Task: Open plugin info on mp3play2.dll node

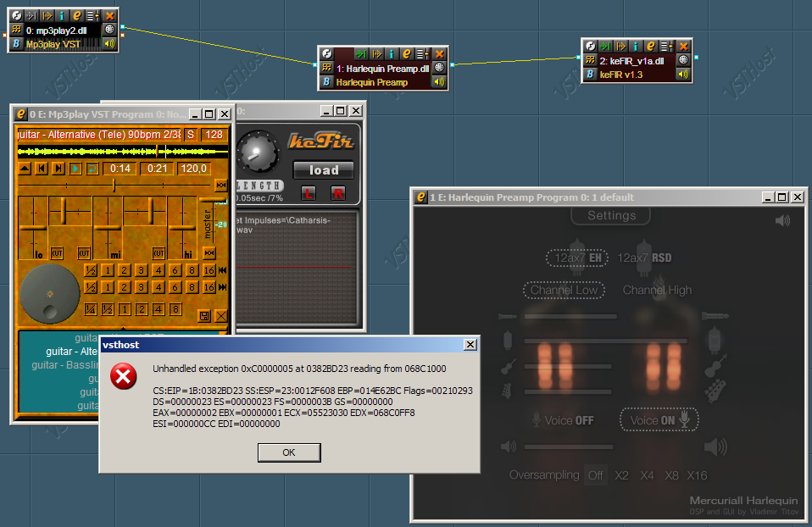Action: 62,16
